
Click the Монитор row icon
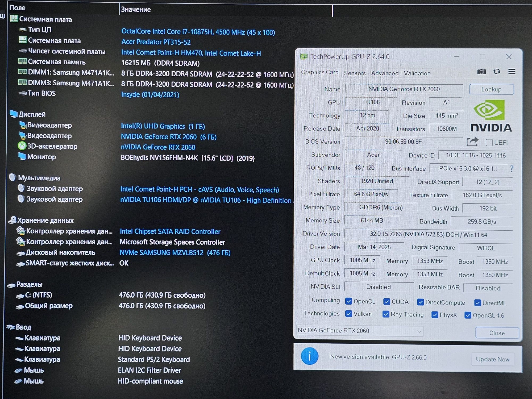coord(22,156)
